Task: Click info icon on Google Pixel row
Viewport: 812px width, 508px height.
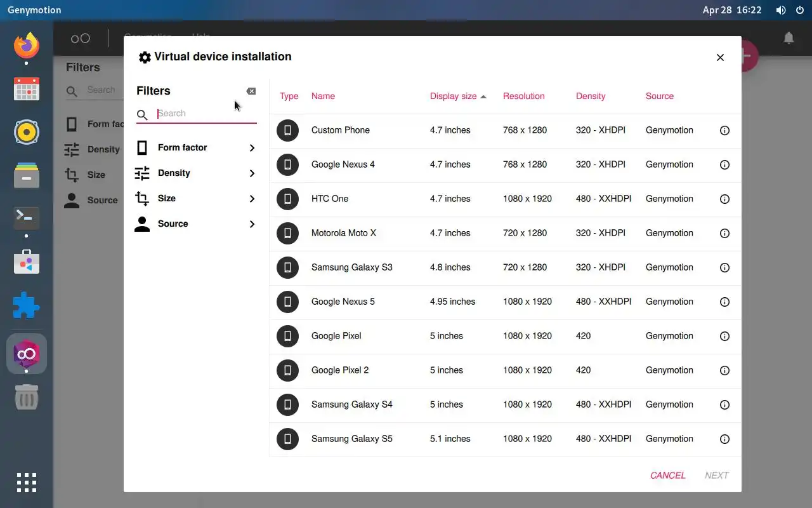Action: pos(724,336)
